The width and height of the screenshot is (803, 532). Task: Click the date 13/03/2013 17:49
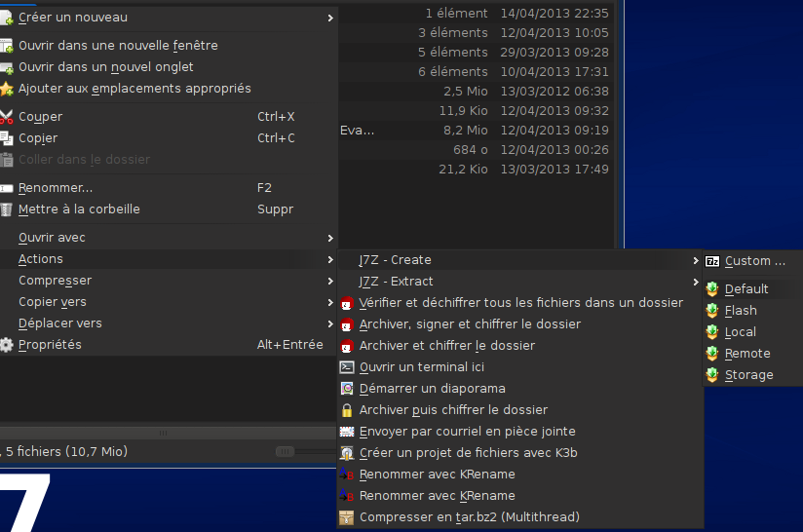point(554,170)
